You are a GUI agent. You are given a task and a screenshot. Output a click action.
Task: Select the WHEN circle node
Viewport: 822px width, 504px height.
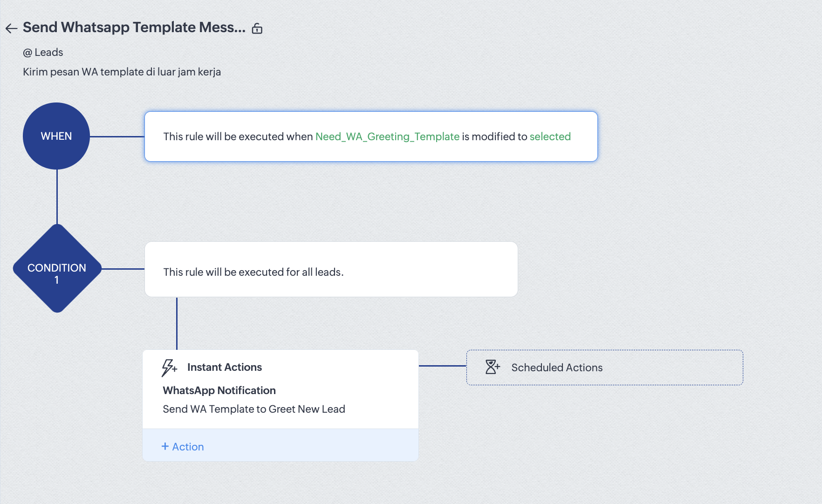pyautogui.click(x=56, y=136)
